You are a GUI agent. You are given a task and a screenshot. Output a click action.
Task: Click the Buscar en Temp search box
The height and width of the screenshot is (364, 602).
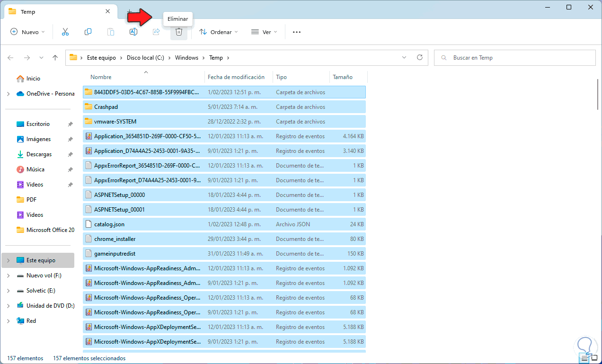tap(516, 58)
